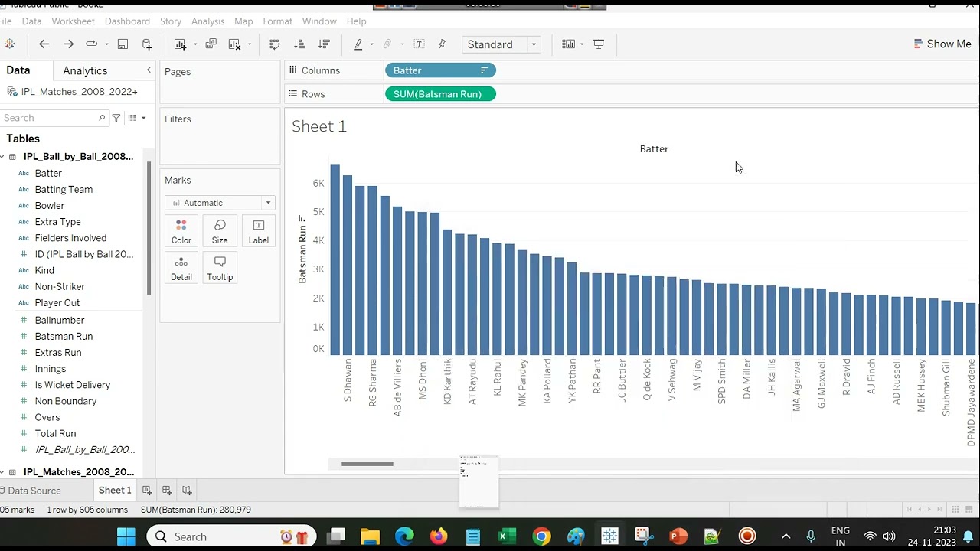The width and height of the screenshot is (980, 551).
Task: Click the Sheet 1 title text
Action: pos(319,126)
